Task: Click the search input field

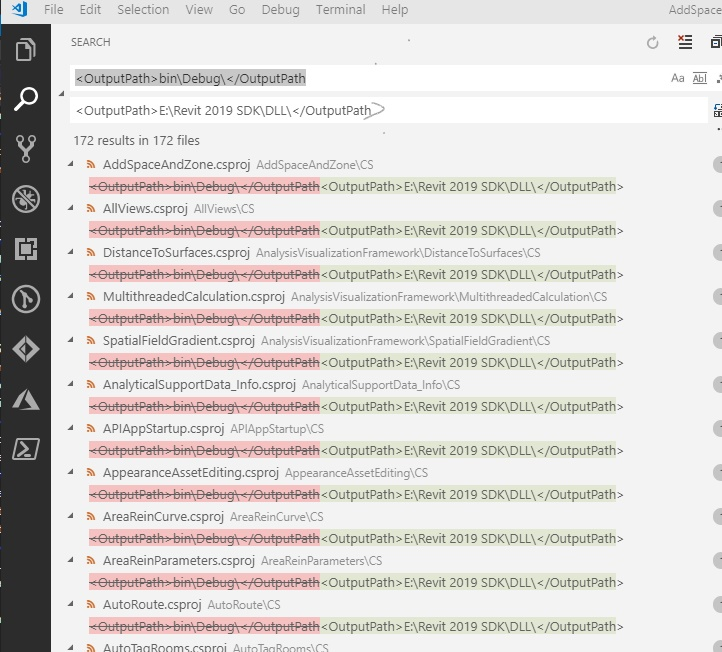Action: tap(368, 78)
